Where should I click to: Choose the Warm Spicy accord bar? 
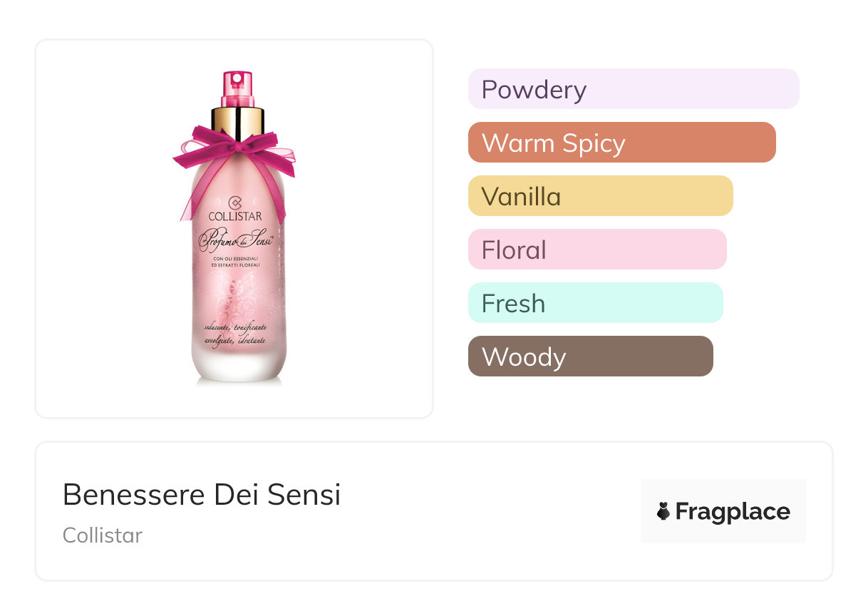[621, 143]
